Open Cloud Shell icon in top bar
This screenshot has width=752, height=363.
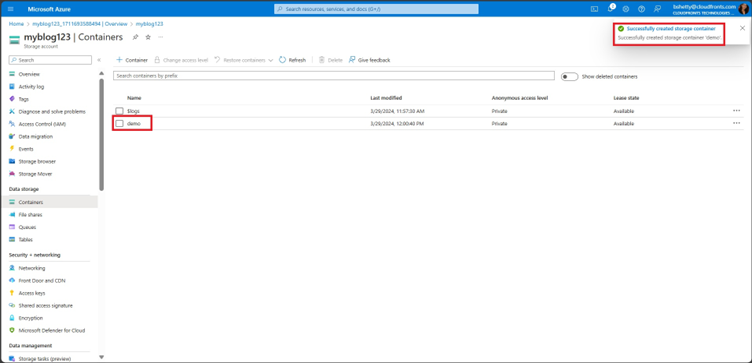[594, 9]
